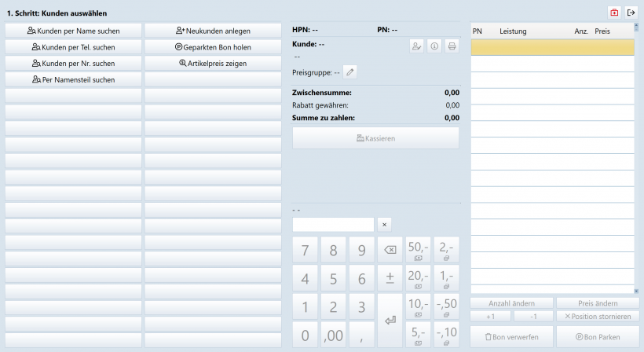
Task: Toggle the plus/minus sign key
Action: click(x=390, y=279)
